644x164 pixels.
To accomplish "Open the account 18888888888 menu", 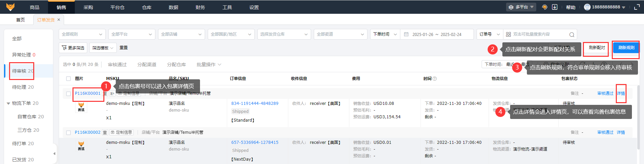I will coord(605,7).
